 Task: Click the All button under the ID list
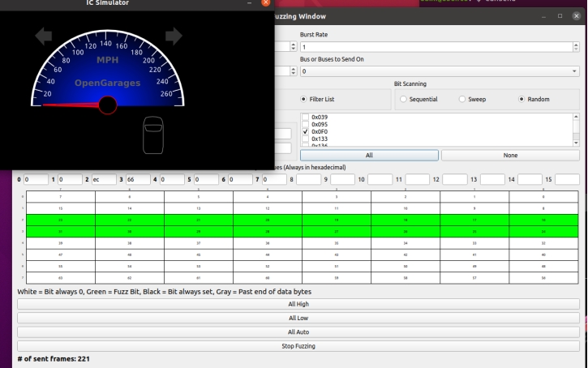369,155
